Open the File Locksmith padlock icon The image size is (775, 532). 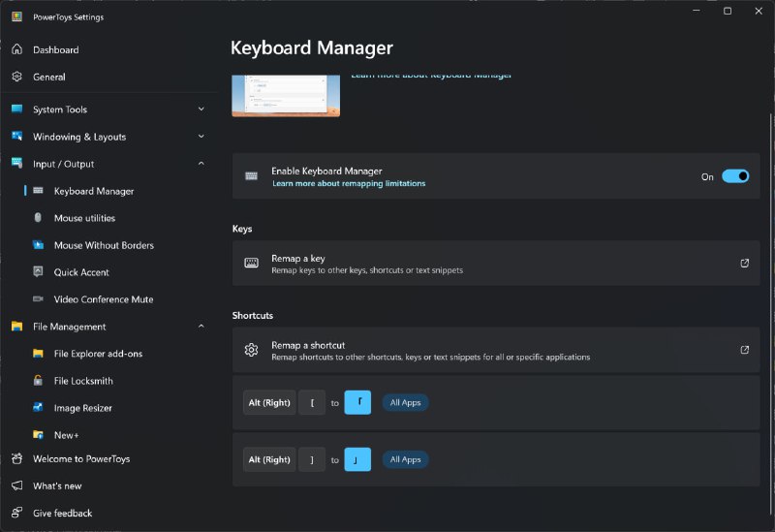38,381
